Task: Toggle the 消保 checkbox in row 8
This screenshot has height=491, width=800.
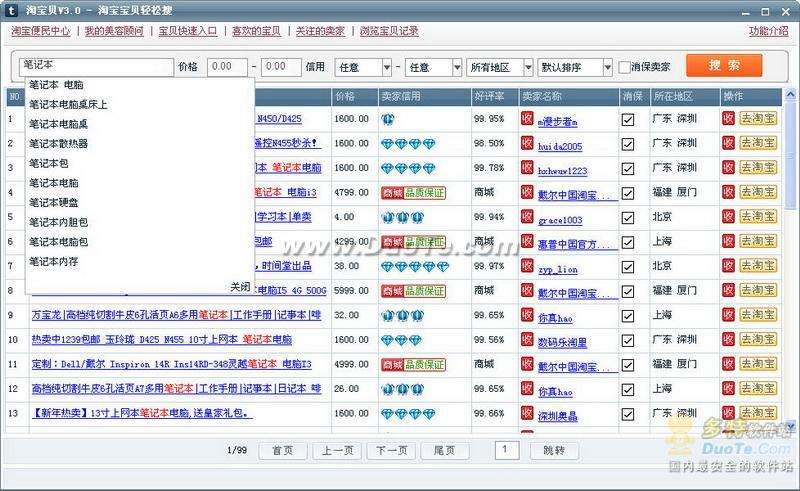Action: click(628, 291)
